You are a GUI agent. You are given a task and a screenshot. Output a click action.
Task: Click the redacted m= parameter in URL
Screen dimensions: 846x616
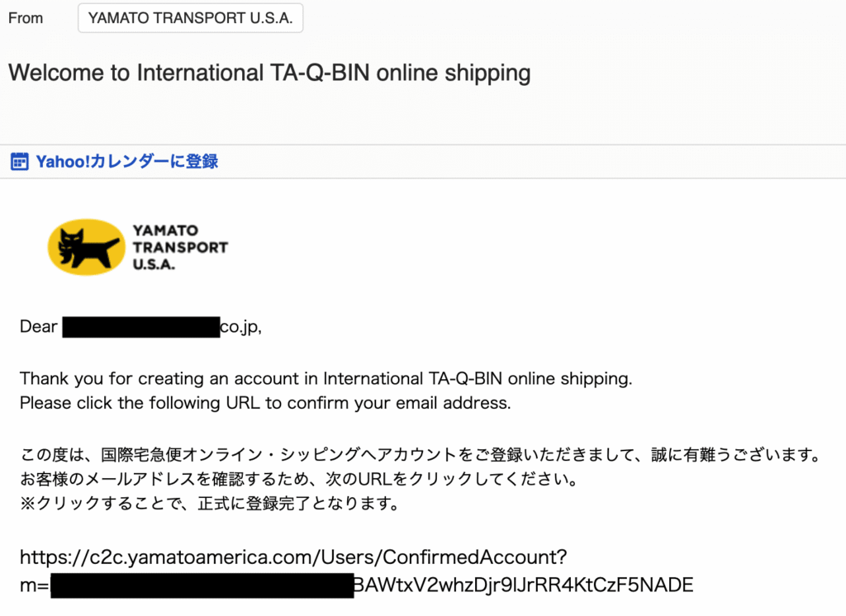tap(202, 585)
